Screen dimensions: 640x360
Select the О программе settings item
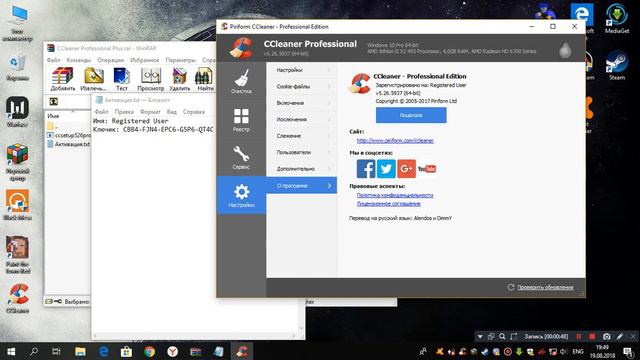coord(302,185)
